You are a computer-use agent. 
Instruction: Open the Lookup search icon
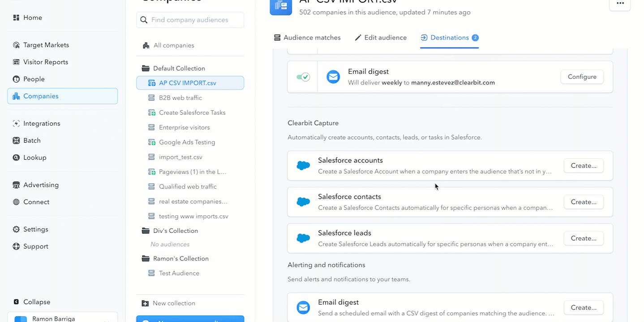(x=17, y=157)
